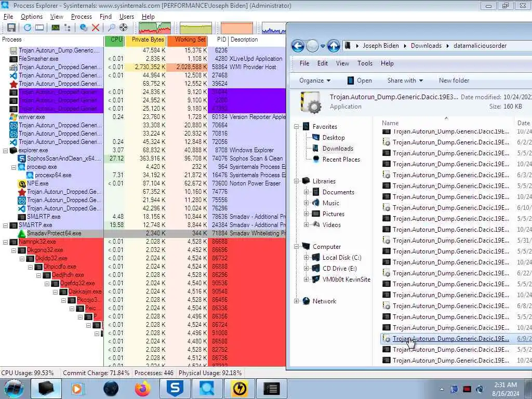
Task: Sort by the CPU column header
Action: [115, 39]
